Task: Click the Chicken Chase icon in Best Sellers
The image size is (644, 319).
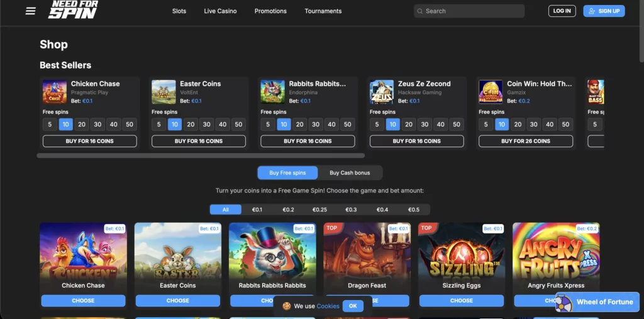Action: 55,92
